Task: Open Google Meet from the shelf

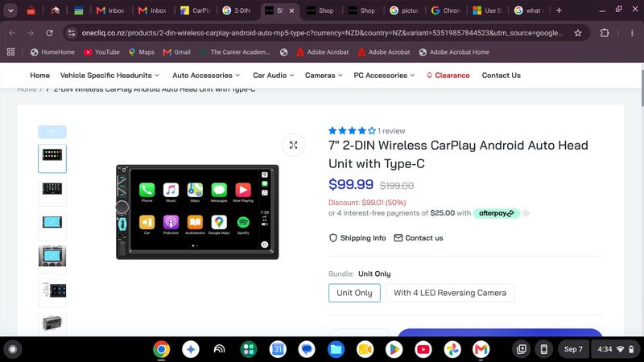Action: [365, 349]
